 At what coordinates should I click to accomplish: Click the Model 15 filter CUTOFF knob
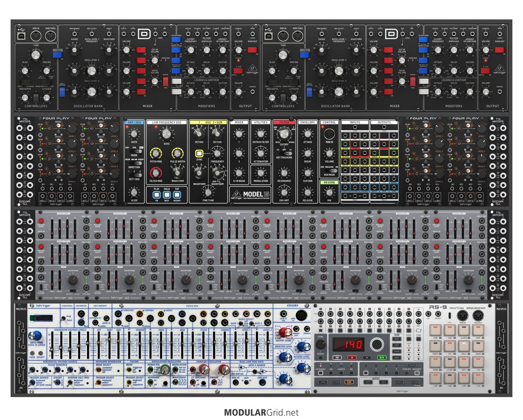pos(284,135)
